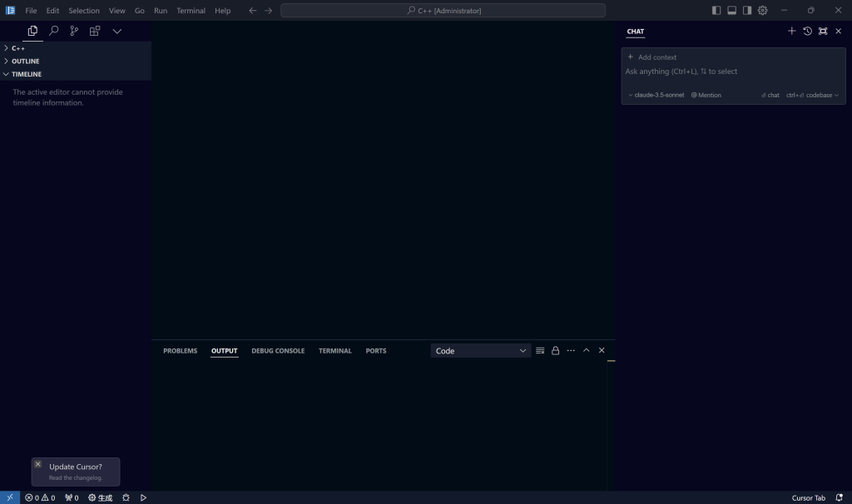Open chat history via the clock icon
Image resolution: width=852 pixels, height=504 pixels.
pyautogui.click(x=806, y=31)
